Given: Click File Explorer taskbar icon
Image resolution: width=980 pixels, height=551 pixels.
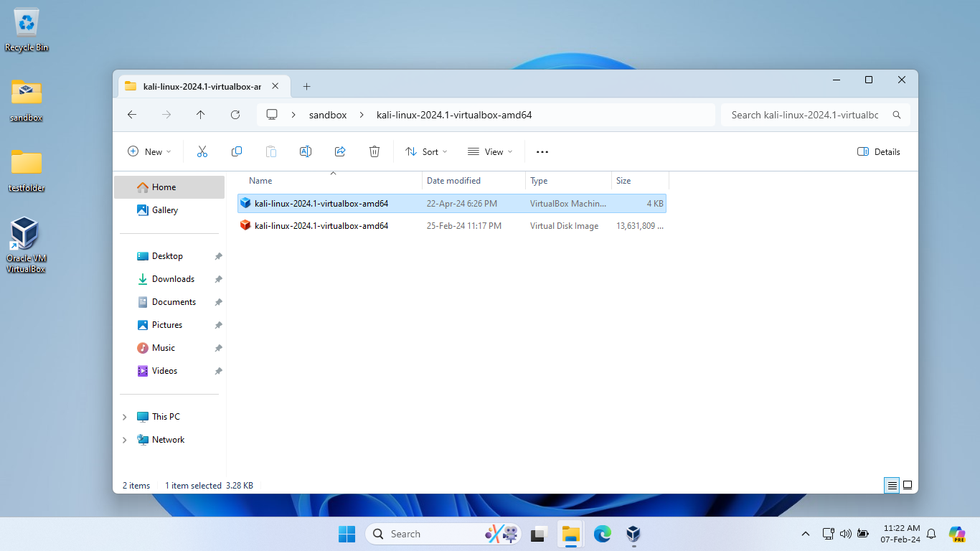Looking at the screenshot, I should (x=570, y=534).
